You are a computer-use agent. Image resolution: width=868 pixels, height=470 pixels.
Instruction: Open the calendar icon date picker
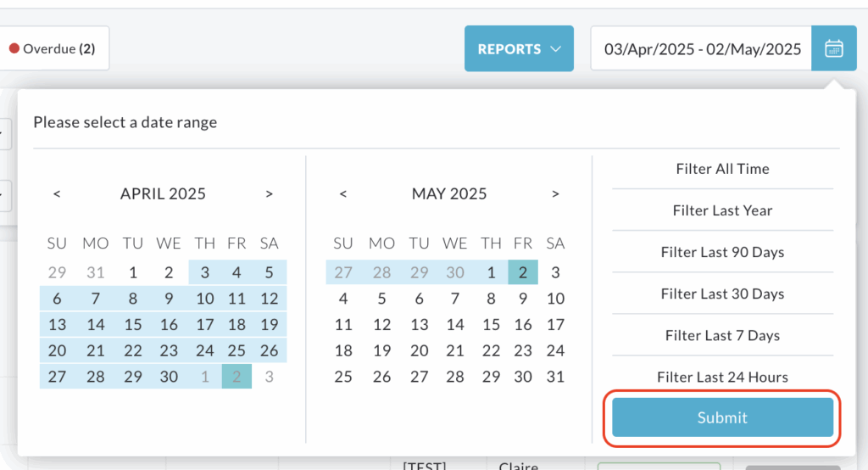point(834,48)
